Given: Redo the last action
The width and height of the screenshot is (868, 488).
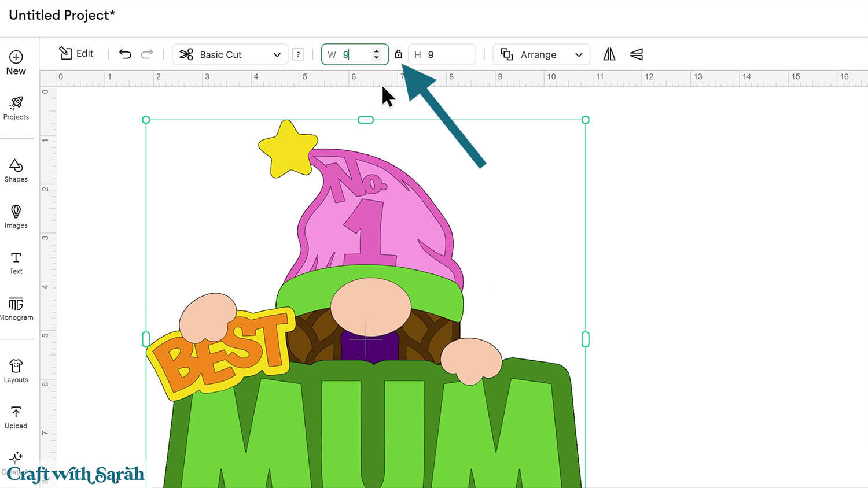Looking at the screenshot, I should (x=147, y=54).
